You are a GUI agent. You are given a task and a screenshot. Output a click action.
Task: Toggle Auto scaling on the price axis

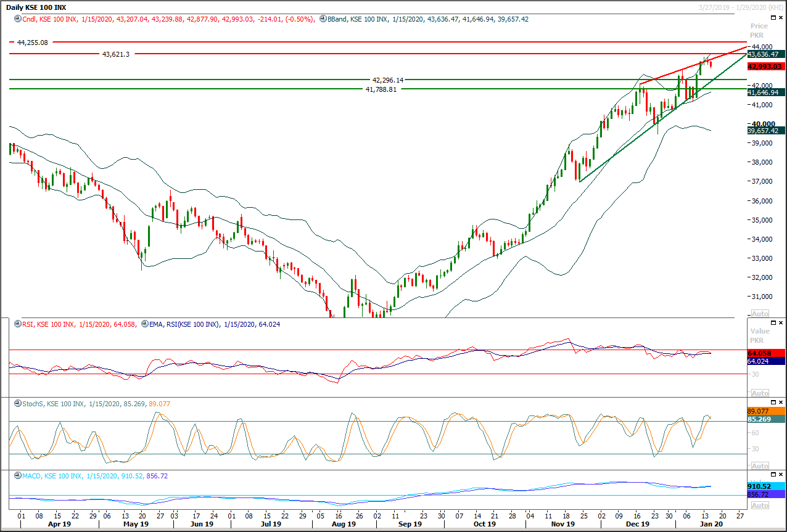point(759,313)
